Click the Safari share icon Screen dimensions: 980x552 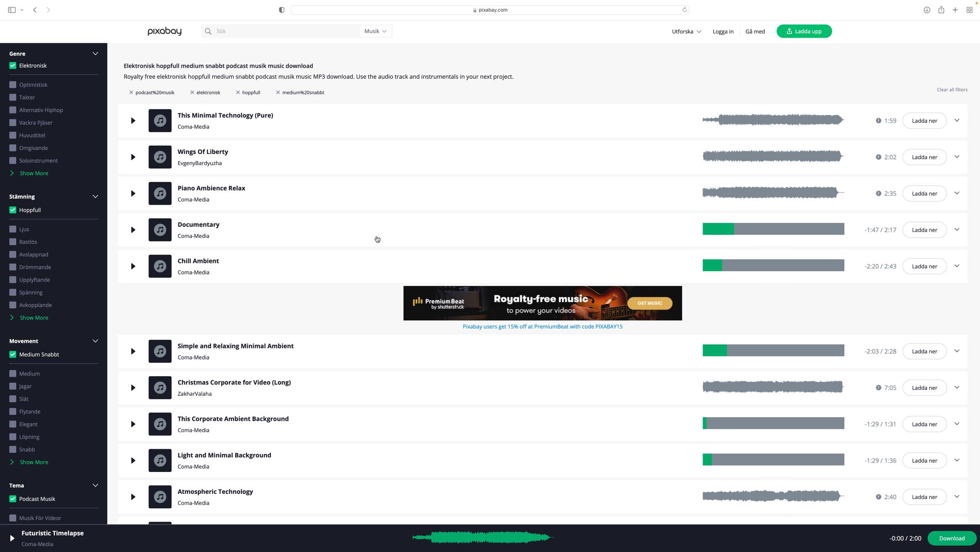(941, 10)
